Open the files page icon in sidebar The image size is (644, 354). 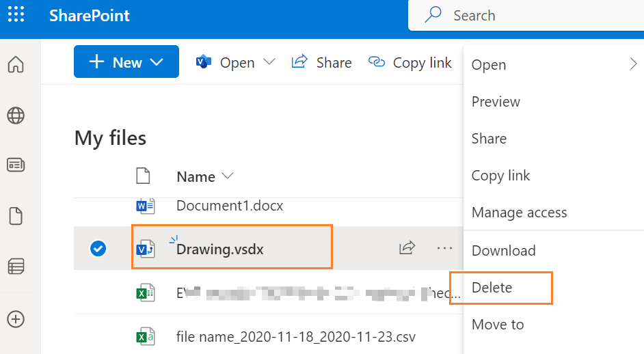pyautogui.click(x=16, y=216)
